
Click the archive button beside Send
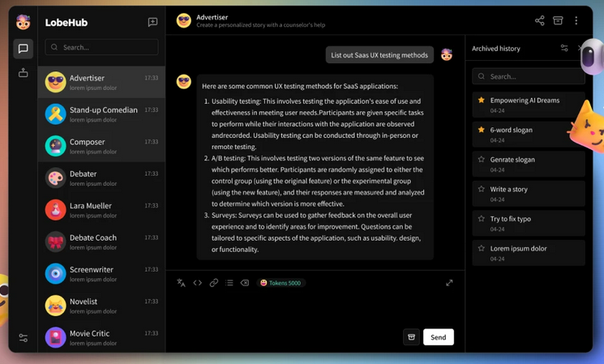[411, 337]
